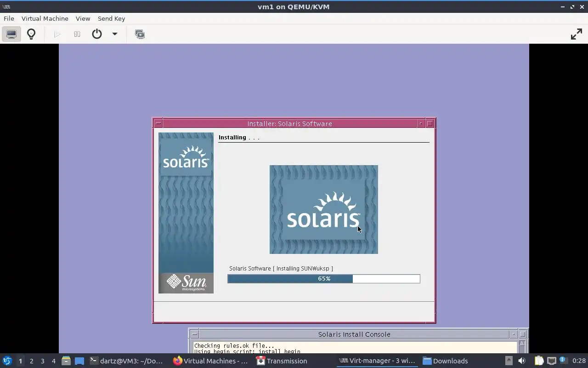
Task: Click the Install Console scrollbar
Action: click(522, 347)
